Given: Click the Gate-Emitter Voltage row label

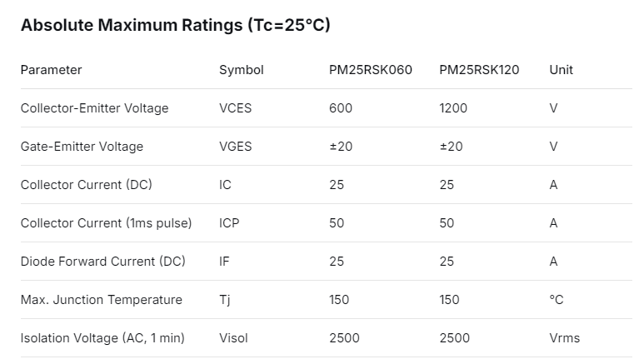Looking at the screenshot, I should coord(82,147).
